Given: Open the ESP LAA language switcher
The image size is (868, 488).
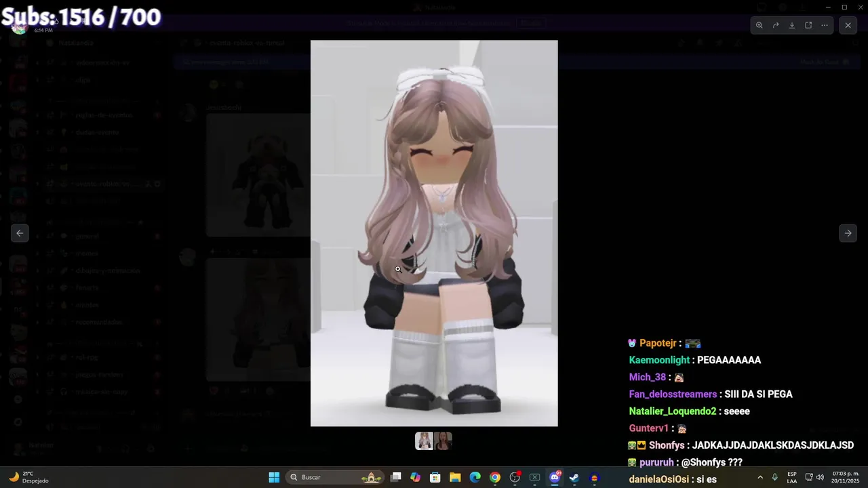Looking at the screenshot, I should [x=792, y=477].
